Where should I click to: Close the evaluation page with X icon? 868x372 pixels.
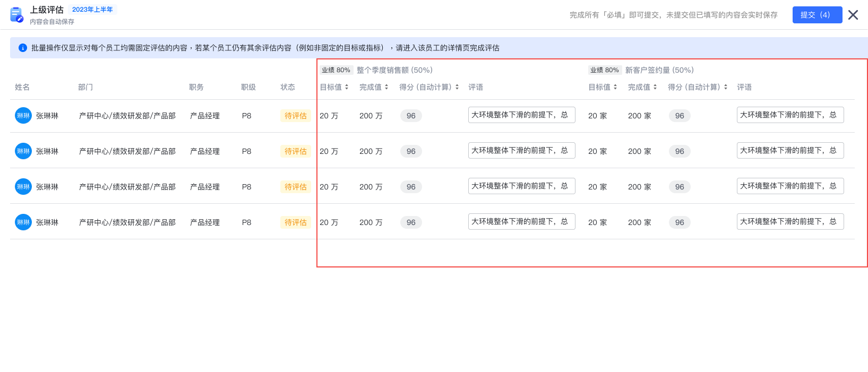pyautogui.click(x=853, y=15)
